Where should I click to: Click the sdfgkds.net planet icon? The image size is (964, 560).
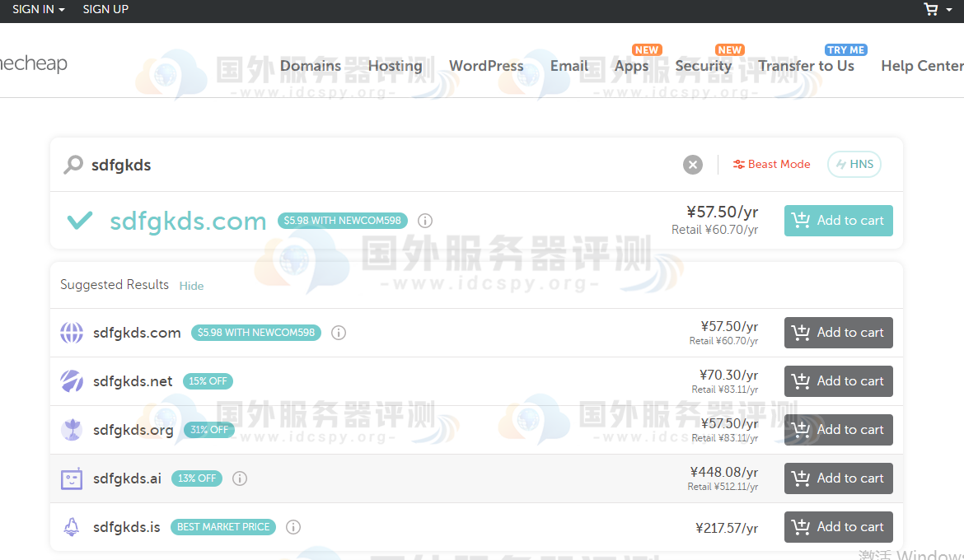tap(72, 381)
